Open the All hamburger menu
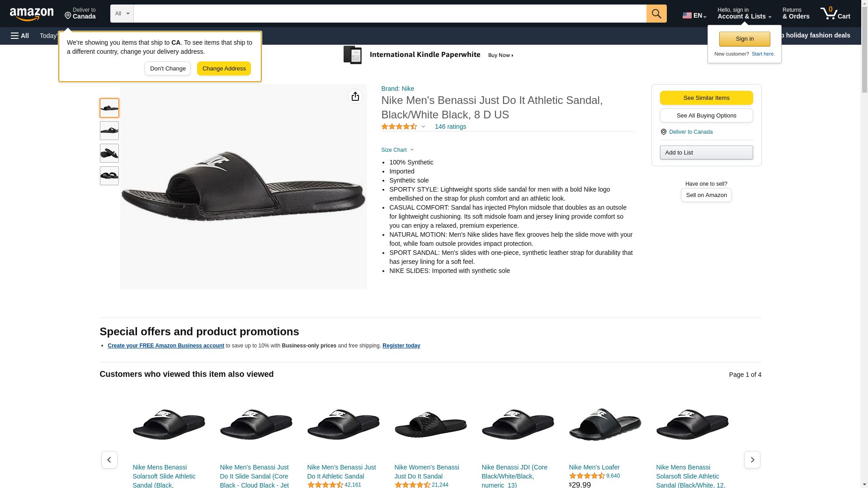The image size is (868, 488). [x=20, y=36]
